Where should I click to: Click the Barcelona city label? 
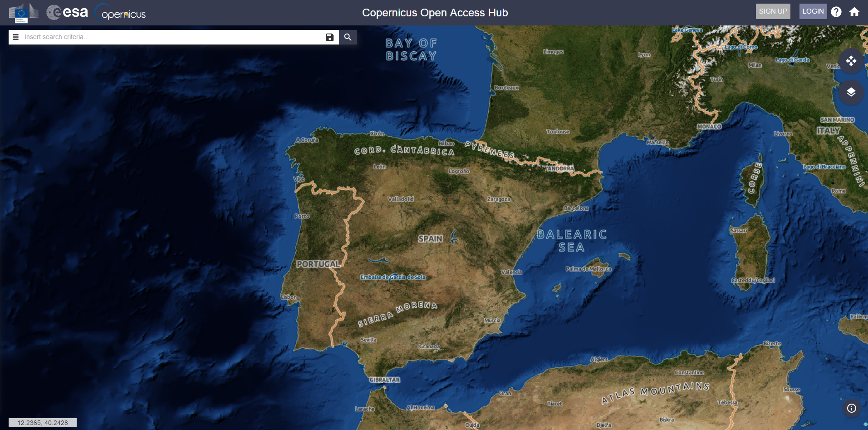[576, 208]
